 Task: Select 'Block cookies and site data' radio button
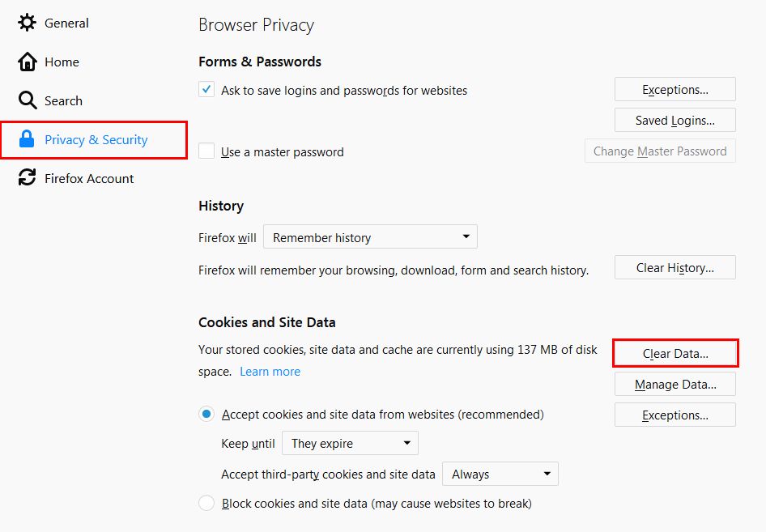point(206,503)
